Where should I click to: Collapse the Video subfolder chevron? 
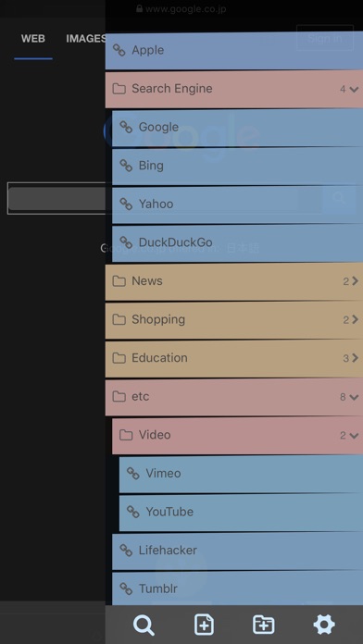354,436
